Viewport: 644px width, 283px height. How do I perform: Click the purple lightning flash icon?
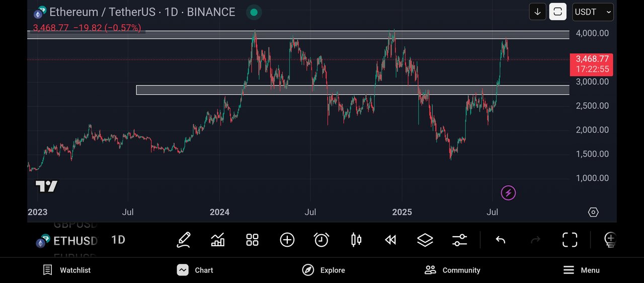tap(508, 192)
